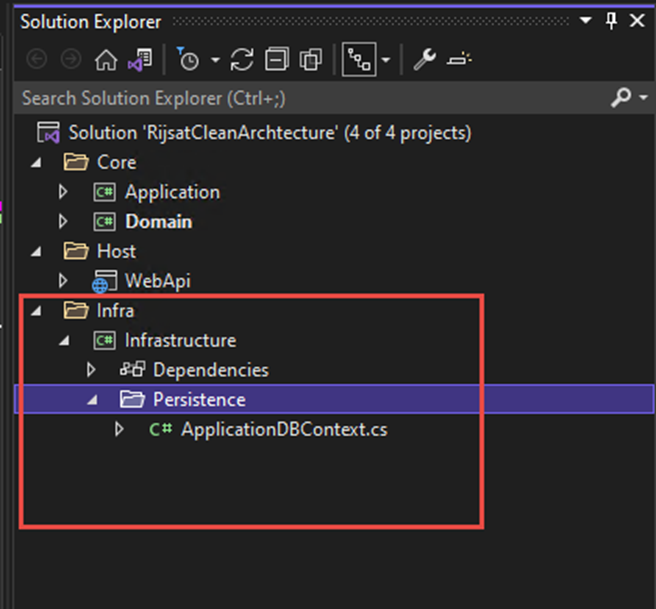Screen dimensions: 656x609
Task: Click the Show All Files icon
Action: pos(310,61)
